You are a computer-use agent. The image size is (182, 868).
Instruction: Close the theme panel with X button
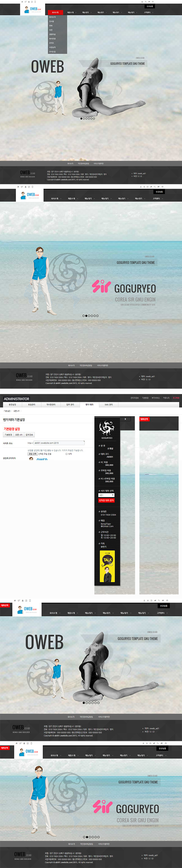125,419
